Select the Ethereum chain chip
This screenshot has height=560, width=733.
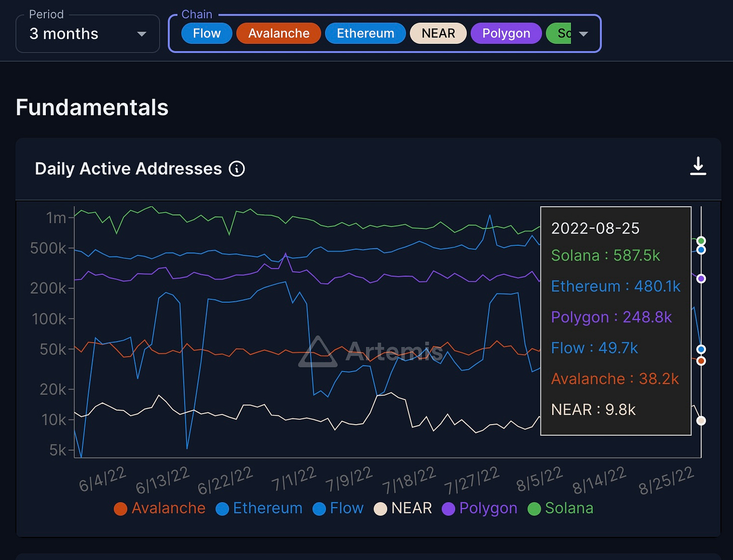click(365, 33)
